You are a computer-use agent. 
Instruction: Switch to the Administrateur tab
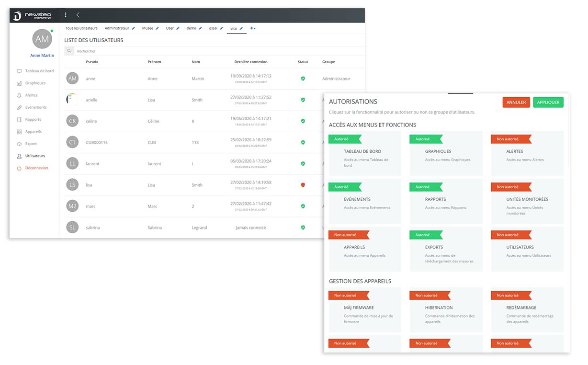click(x=117, y=28)
